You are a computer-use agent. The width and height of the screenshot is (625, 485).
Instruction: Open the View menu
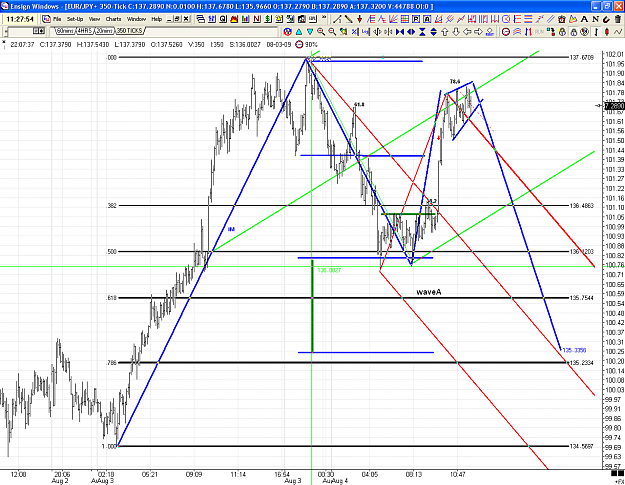click(x=94, y=19)
